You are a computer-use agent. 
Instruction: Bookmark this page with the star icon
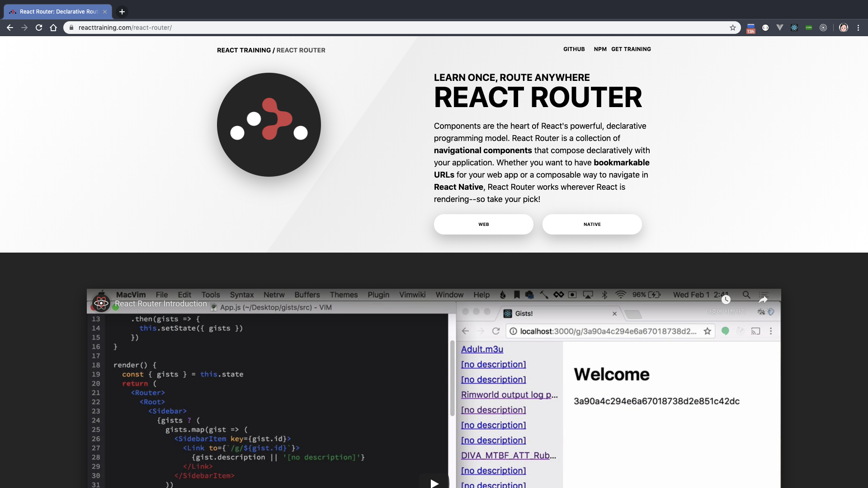(733, 28)
